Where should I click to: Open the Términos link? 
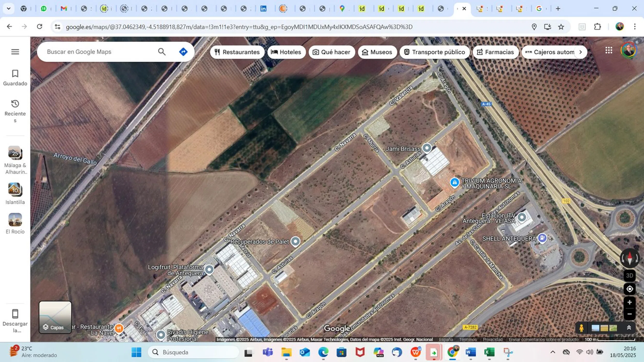tap(468, 339)
